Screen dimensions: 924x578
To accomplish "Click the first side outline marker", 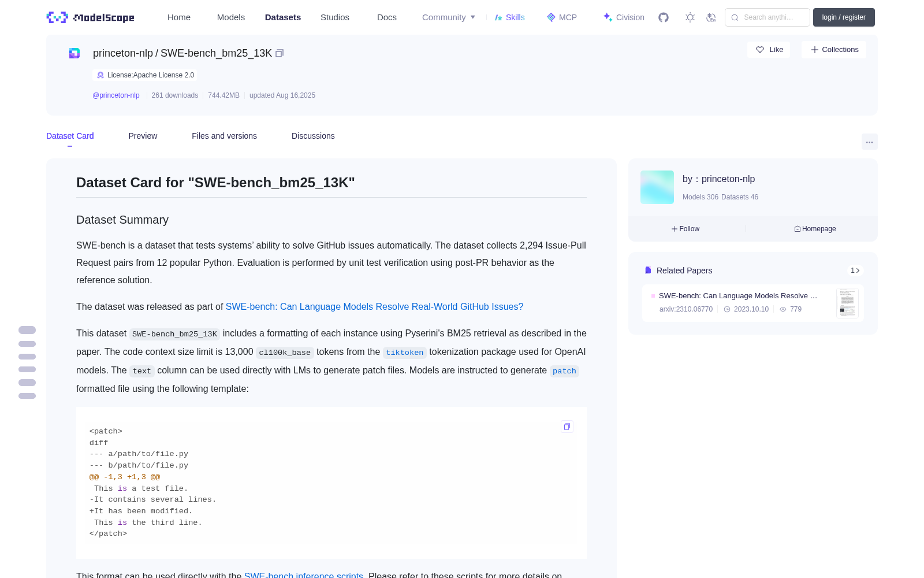I will click(27, 330).
